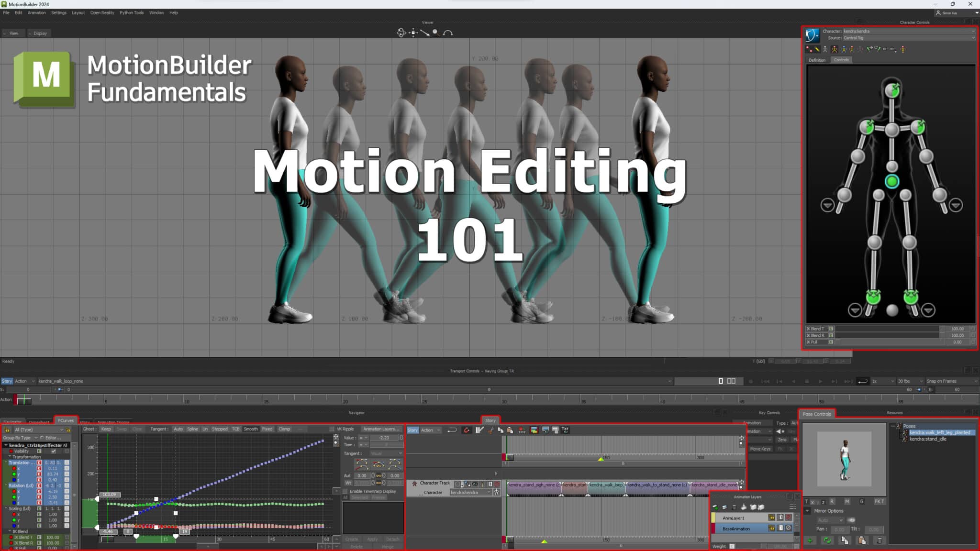980x551 pixels.
Task: Click the add pose (+) icon in Pose Controls
Action: click(x=810, y=540)
